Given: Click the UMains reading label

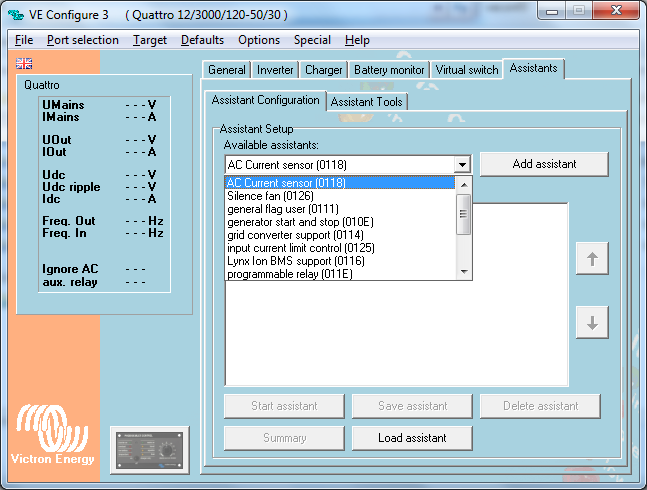Looking at the screenshot, I should coord(63,105).
